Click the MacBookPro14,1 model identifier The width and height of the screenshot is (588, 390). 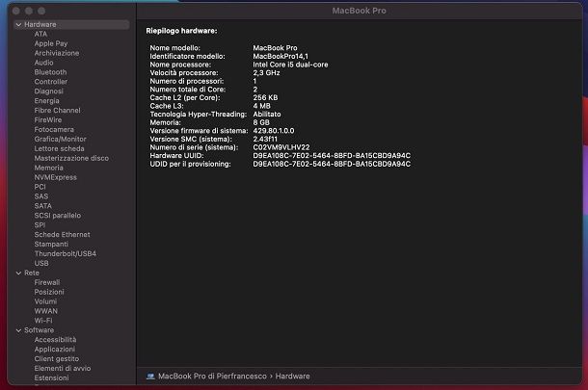(x=281, y=57)
